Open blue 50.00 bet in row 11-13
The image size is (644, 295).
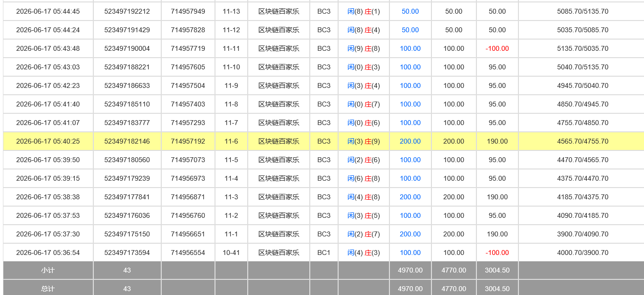pos(410,11)
